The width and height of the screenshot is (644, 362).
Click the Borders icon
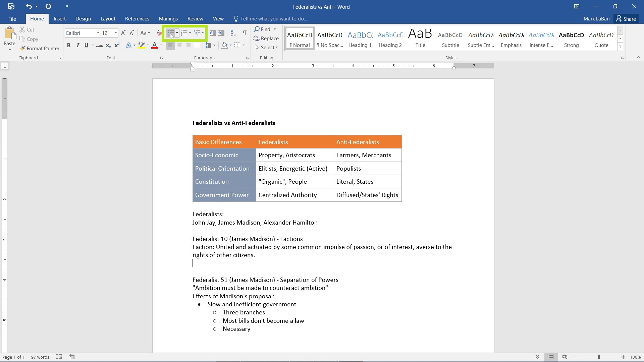point(237,45)
